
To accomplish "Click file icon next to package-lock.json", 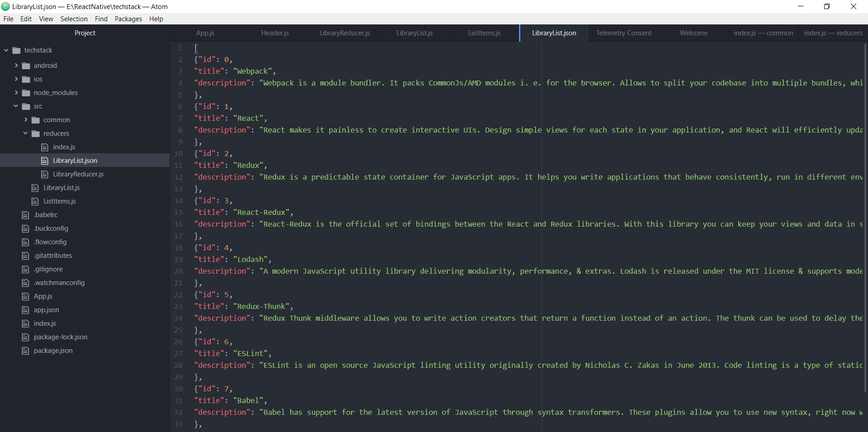I will (26, 337).
